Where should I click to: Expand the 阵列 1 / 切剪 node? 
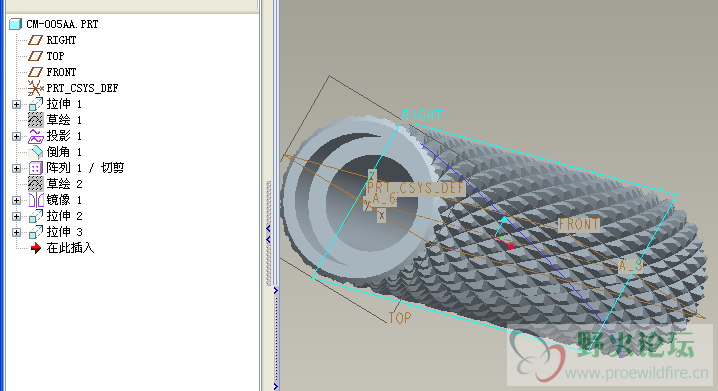(16, 168)
